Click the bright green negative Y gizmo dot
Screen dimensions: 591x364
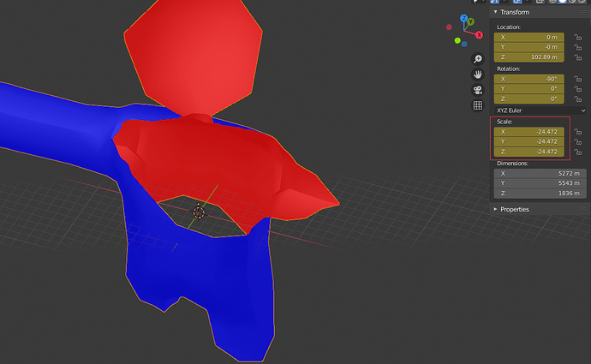coord(457,41)
